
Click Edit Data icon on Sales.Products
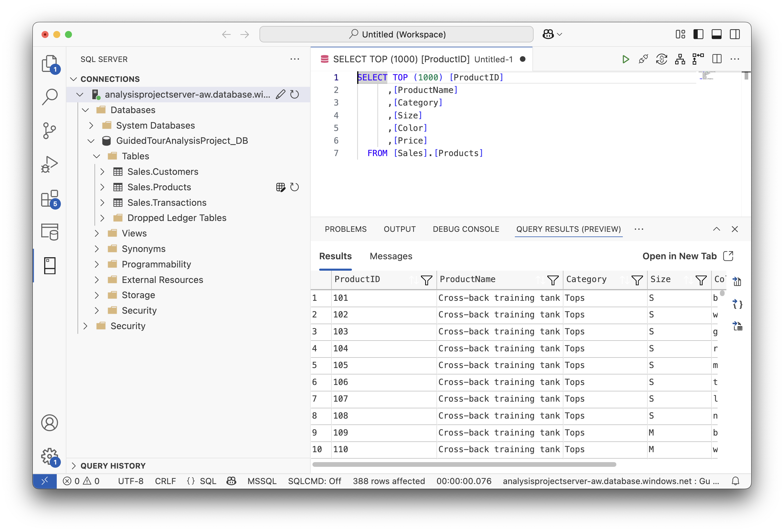click(280, 187)
